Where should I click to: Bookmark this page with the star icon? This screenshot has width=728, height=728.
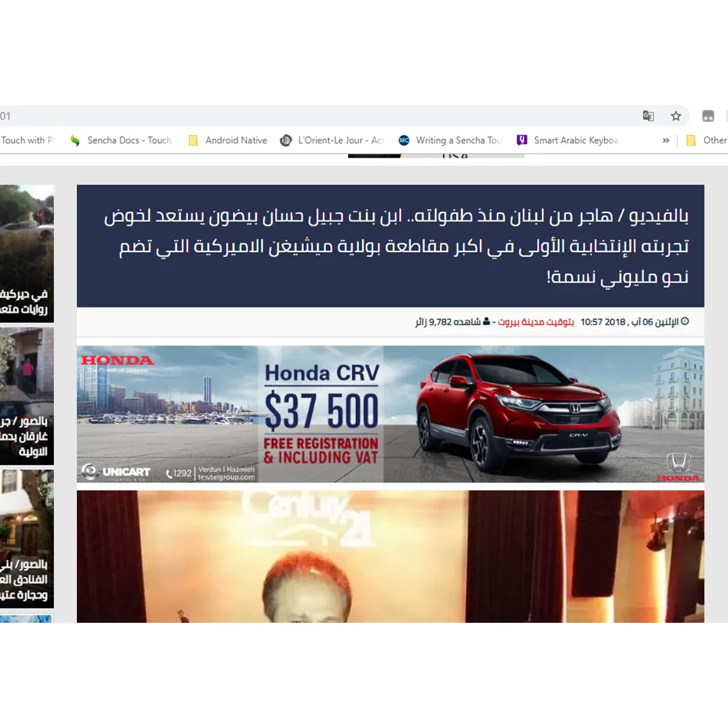pos(675,116)
